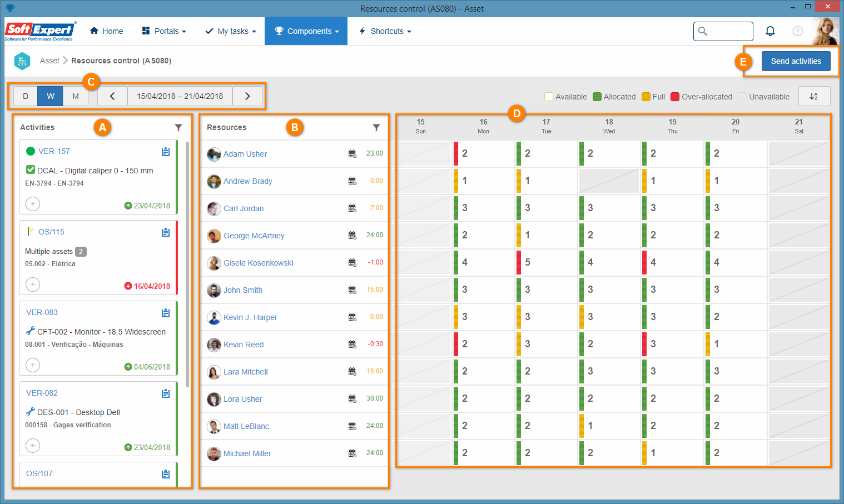
Task: Expand the Components dropdown menu
Action: [x=306, y=31]
